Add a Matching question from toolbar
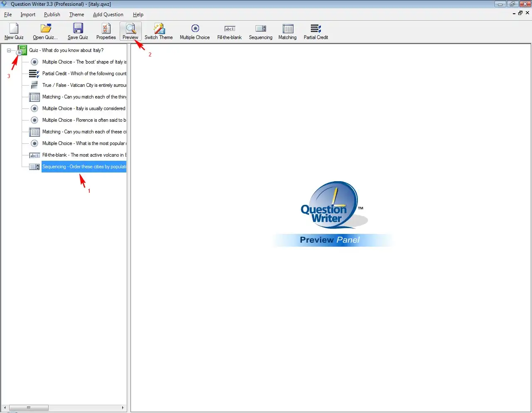 click(288, 29)
